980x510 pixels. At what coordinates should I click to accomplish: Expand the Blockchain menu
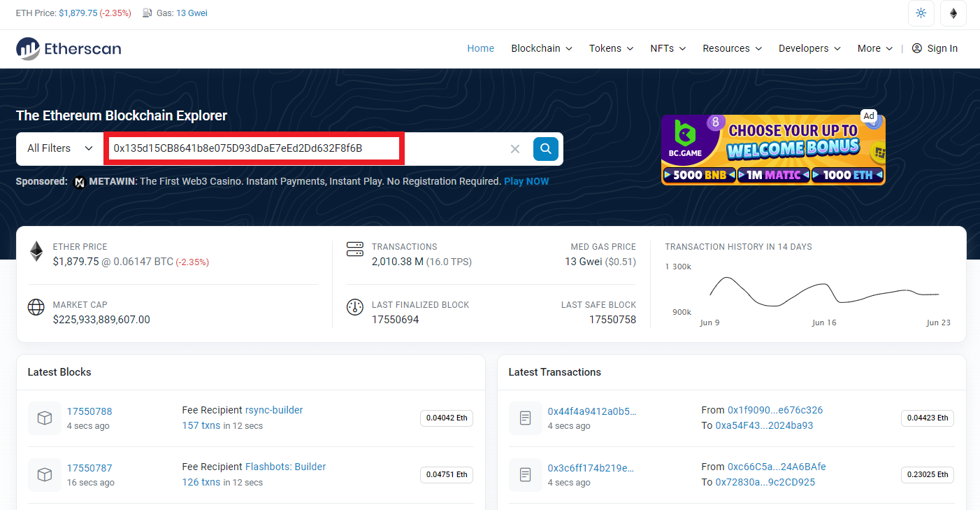click(x=542, y=48)
